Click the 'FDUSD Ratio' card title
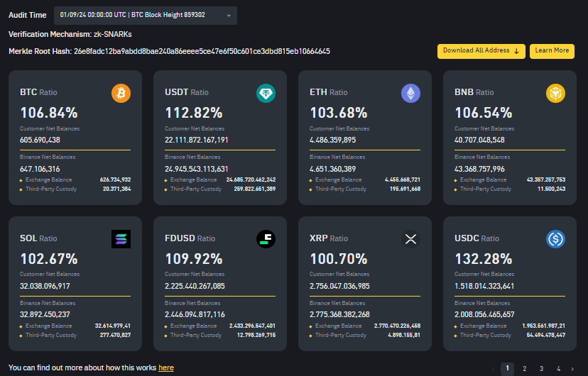 click(x=190, y=238)
